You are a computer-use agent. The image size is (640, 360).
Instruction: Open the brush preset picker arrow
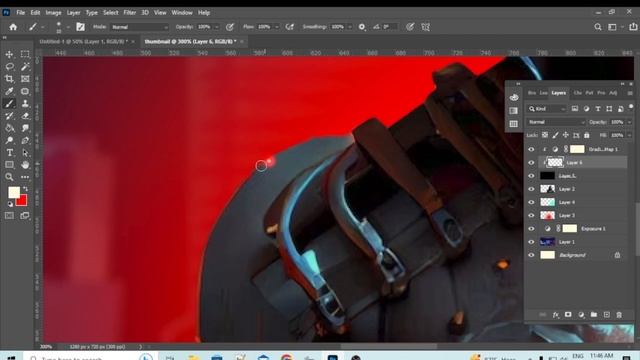coord(68,27)
